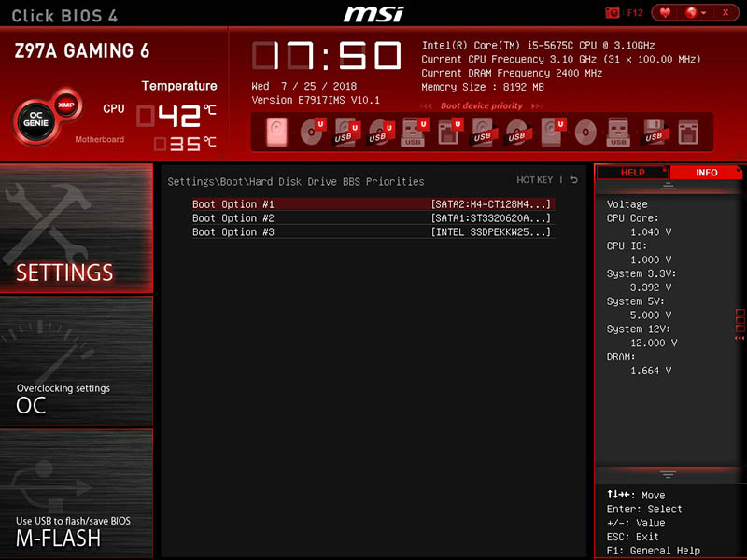The image size is (747, 560).
Task: Click the Settings\Boot\Hard Disk Drive BBS Priorities breadcrumb
Action: point(296,181)
